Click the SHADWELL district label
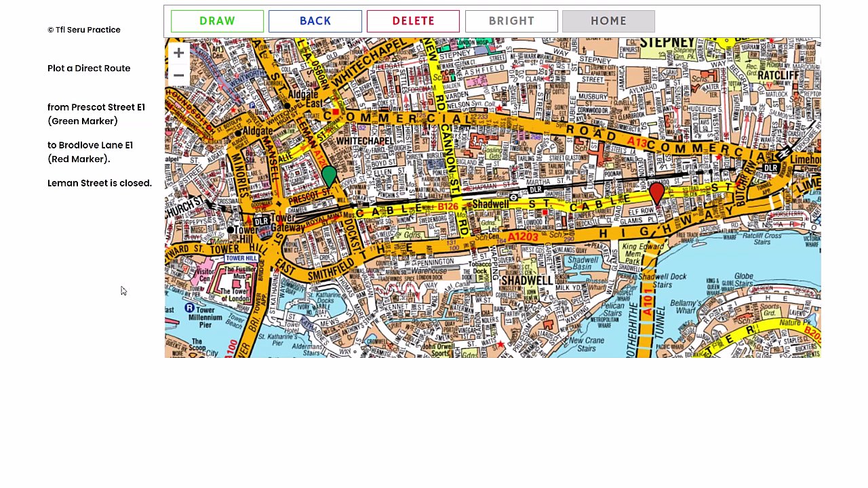The height and width of the screenshot is (488, 868). pos(528,280)
